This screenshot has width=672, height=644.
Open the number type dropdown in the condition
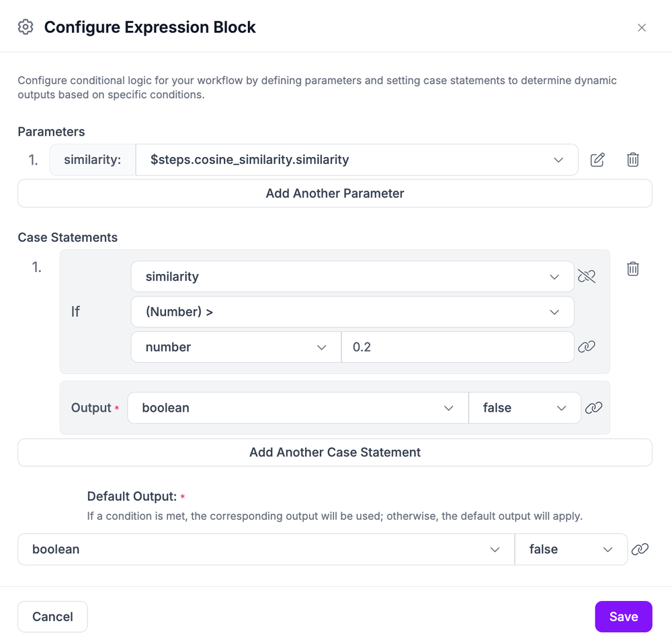point(321,347)
